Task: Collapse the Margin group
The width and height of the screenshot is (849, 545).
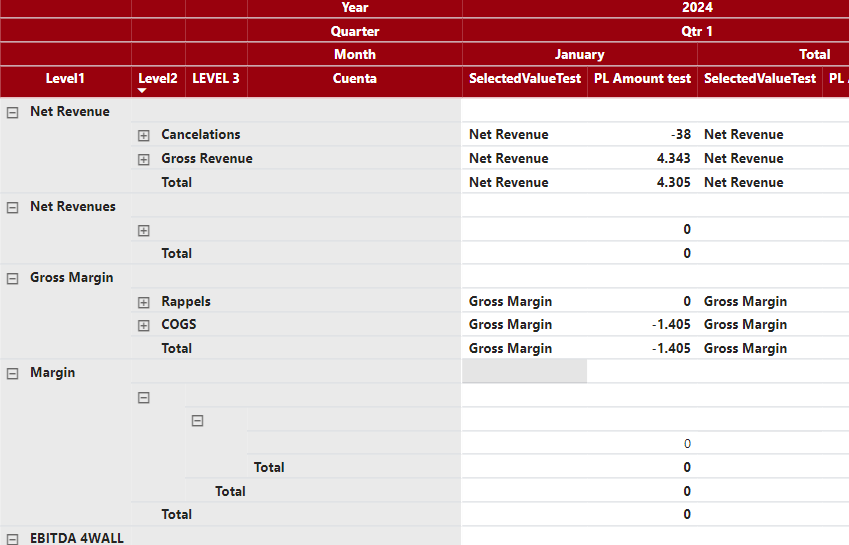Action: pyautogui.click(x=12, y=373)
